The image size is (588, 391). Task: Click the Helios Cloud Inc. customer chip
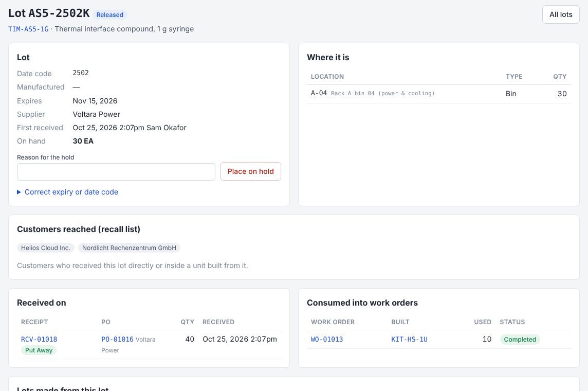(x=46, y=247)
